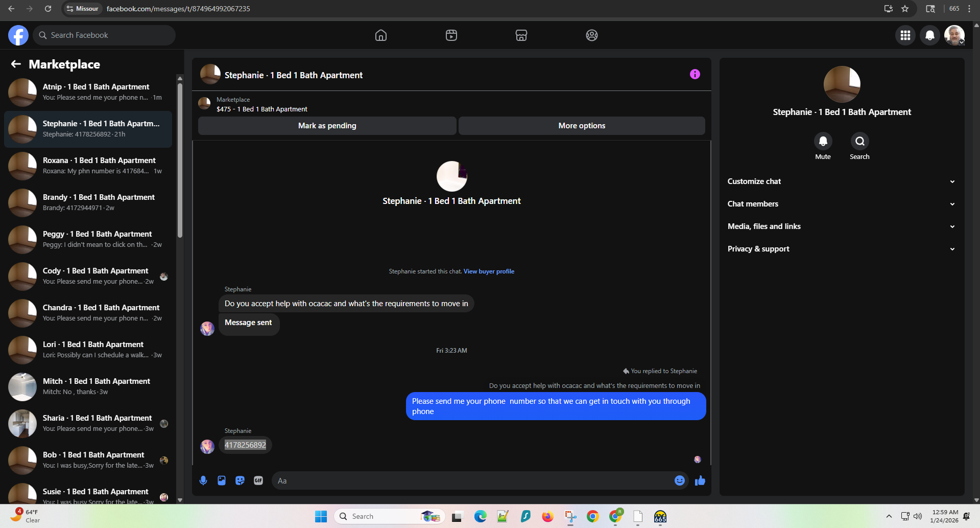
Task: Open Sharia conversation
Action: 88,424
